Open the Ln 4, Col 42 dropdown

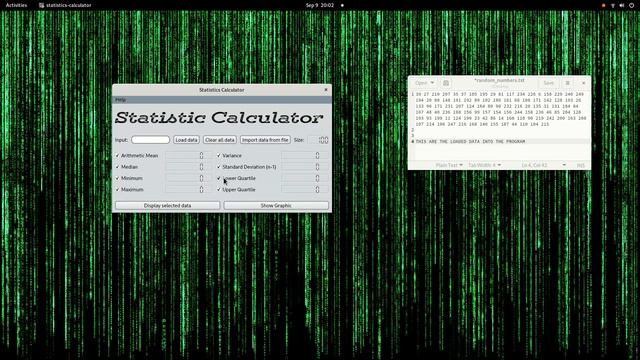[544, 165]
